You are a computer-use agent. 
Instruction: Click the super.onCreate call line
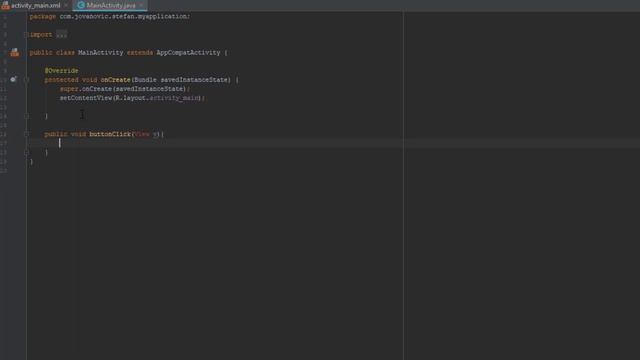click(125, 89)
